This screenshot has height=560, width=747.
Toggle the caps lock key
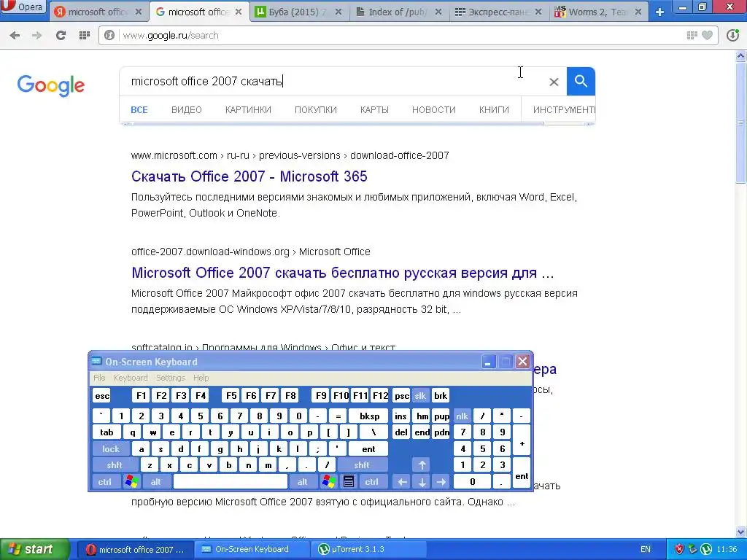click(x=111, y=448)
